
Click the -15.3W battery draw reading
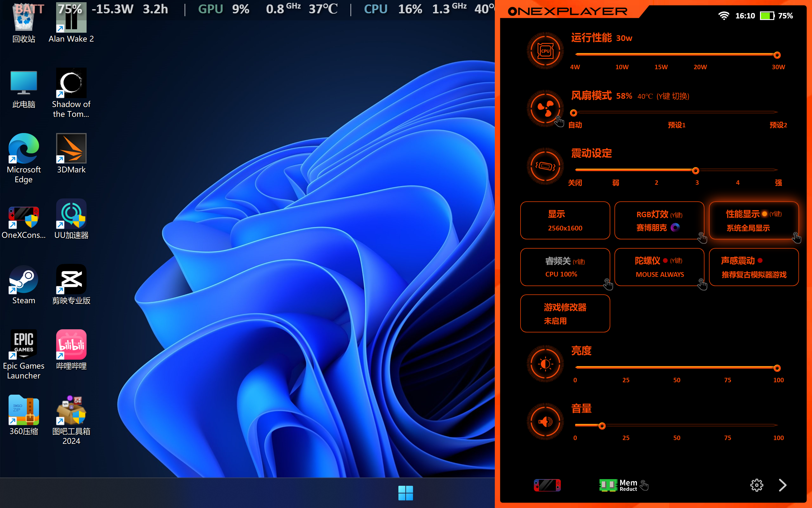(x=112, y=9)
